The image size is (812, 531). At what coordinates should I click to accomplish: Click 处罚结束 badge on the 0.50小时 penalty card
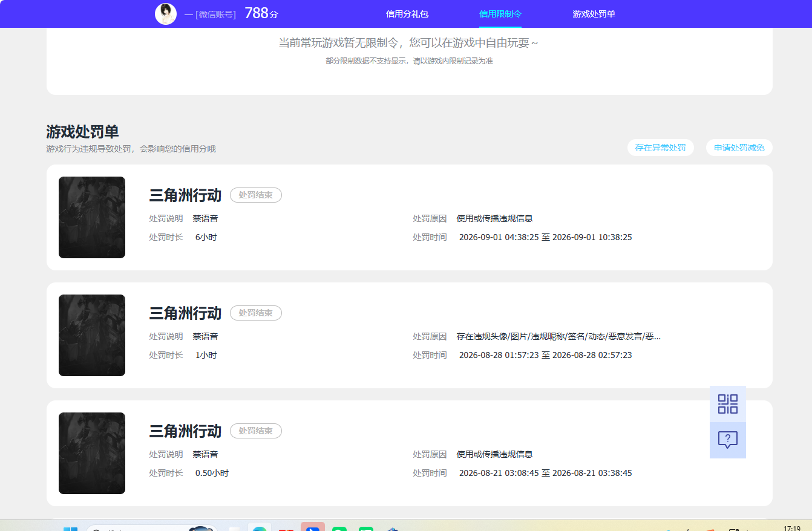point(256,431)
